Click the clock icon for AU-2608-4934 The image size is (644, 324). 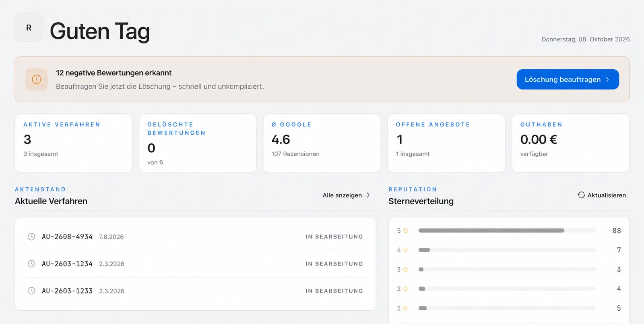point(31,237)
